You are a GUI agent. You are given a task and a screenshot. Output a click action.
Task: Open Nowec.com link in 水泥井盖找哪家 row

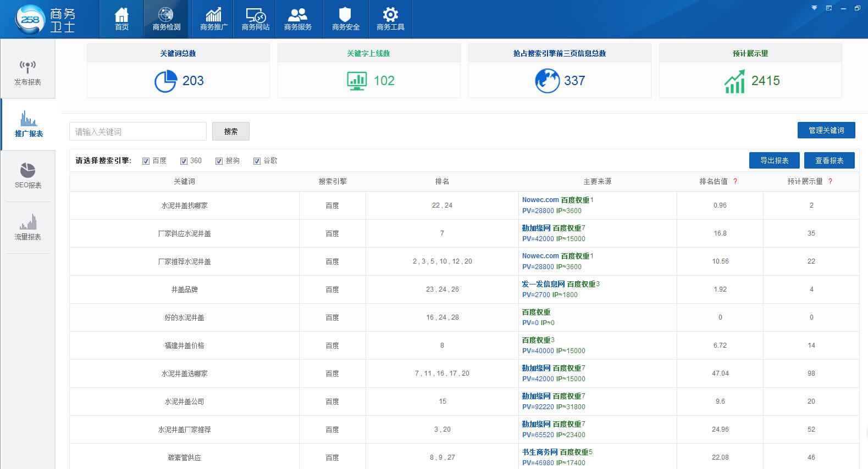point(540,200)
